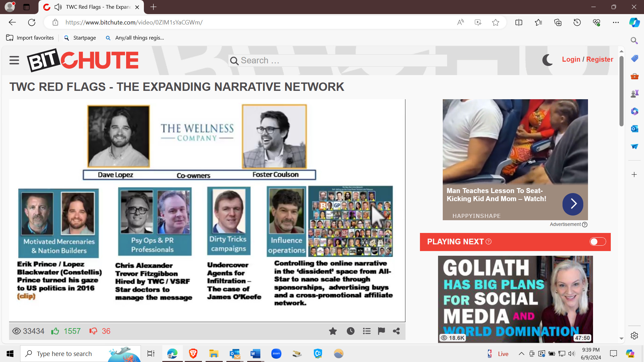This screenshot has height=362, width=644.
Task: Open split screen view
Action: [x=519, y=22]
